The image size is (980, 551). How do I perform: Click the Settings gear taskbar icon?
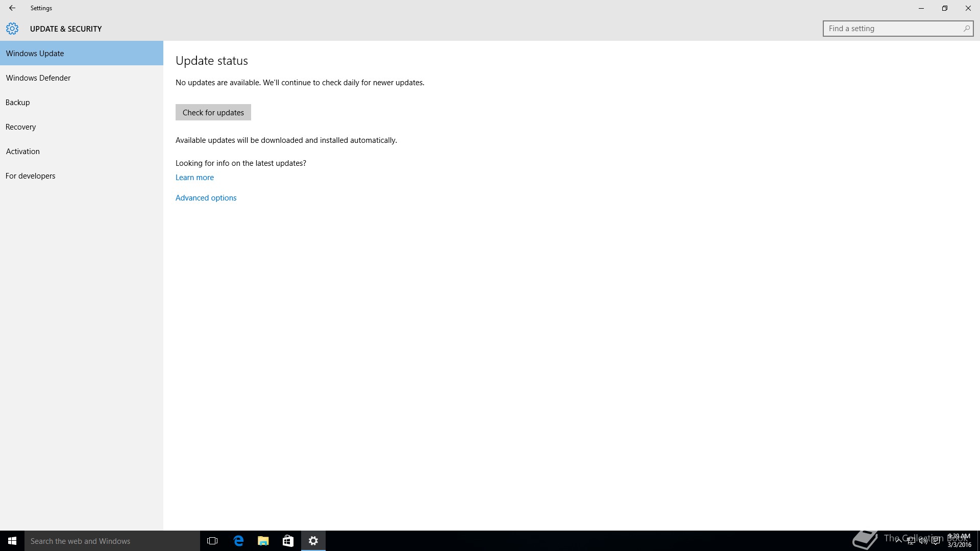[x=313, y=541]
